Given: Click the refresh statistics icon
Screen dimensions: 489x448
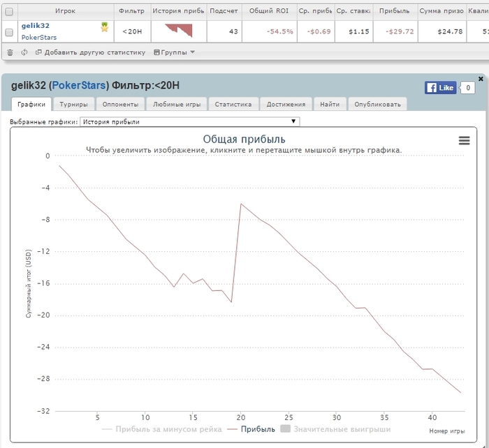Looking at the screenshot, I should coord(24,52).
